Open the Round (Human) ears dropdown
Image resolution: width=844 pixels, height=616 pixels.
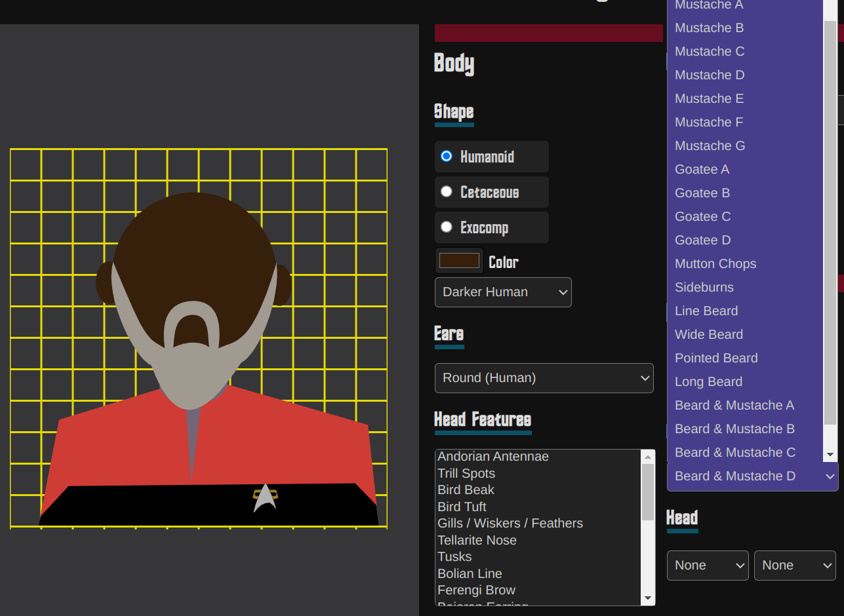coord(544,378)
